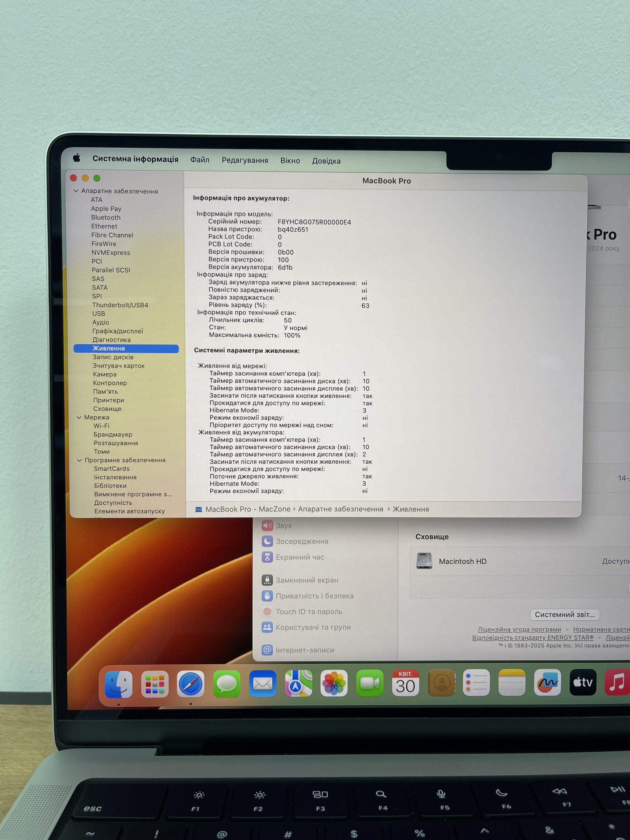Click Апаратне забезпечення in the path bar

pos(341,509)
